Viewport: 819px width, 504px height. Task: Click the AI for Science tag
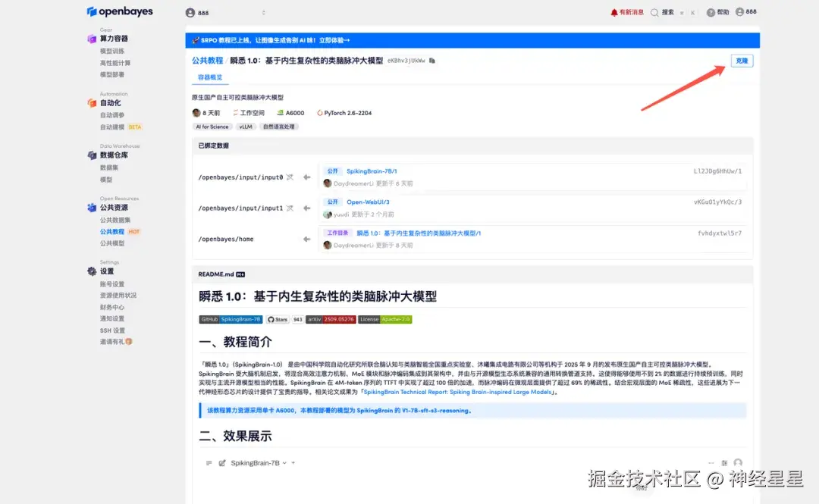coord(212,127)
